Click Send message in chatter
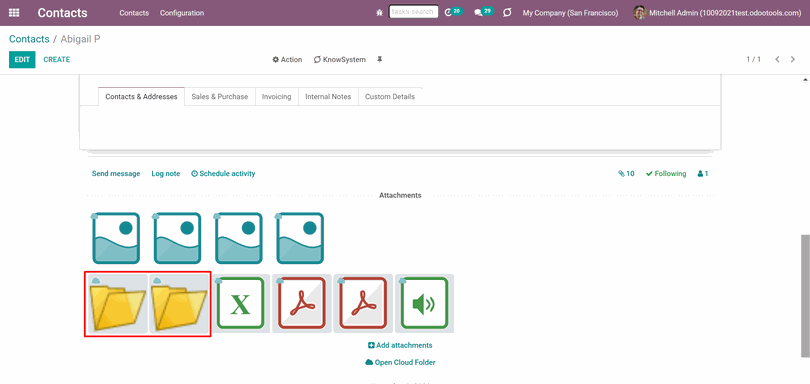The image size is (810, 384). click(x=116, y=174)
